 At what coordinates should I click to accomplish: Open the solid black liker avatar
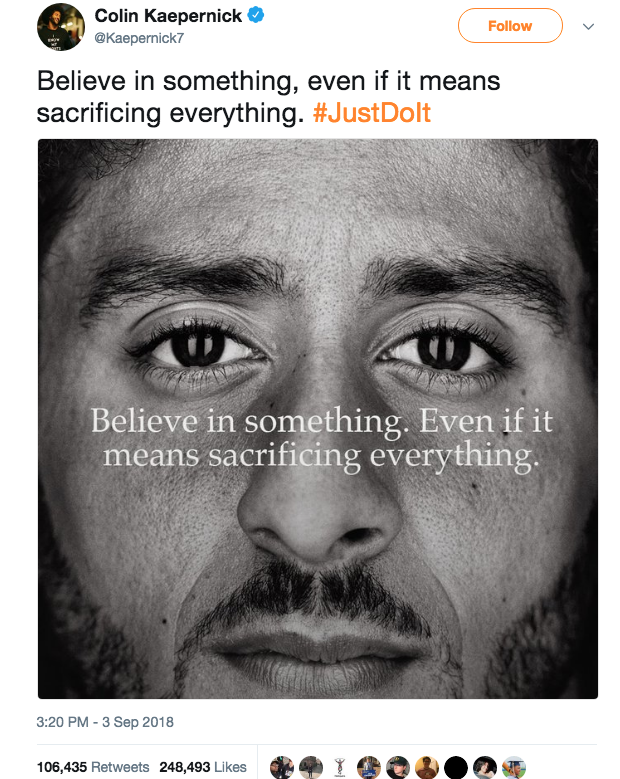pyautogui.click(x=456, y=768)
